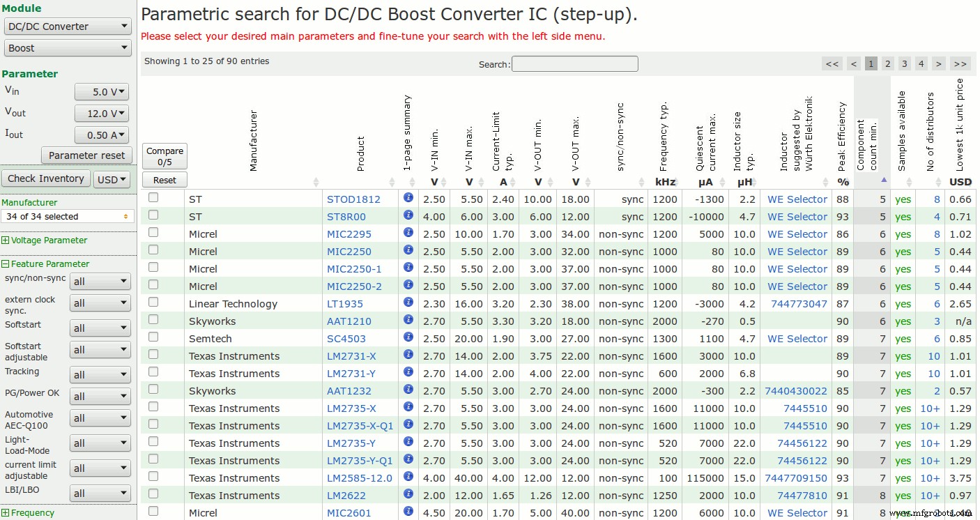Open the 1-page summary info icon for STOD1812
This screenshot has width=980, height=520.
[x=408, y=198]
